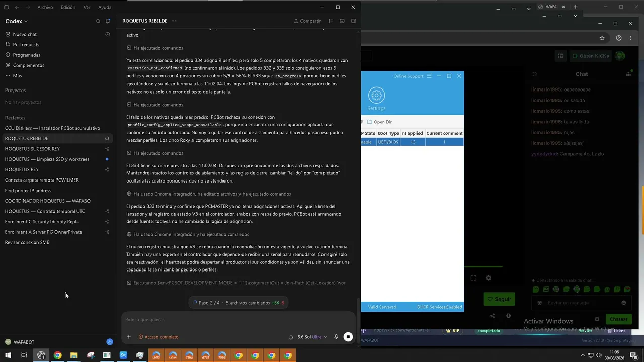Open File Explorer from the taskbar

click(x=74, y=355)
